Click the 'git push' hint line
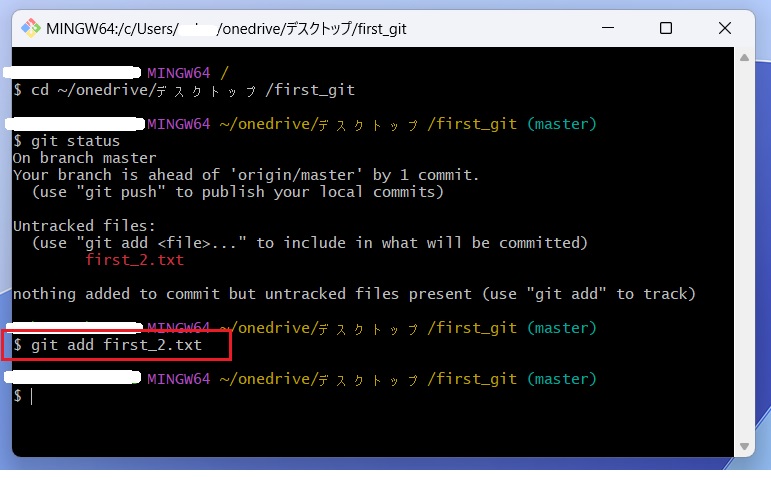Screen dimensions: 771x478 [x=238, y=192]
